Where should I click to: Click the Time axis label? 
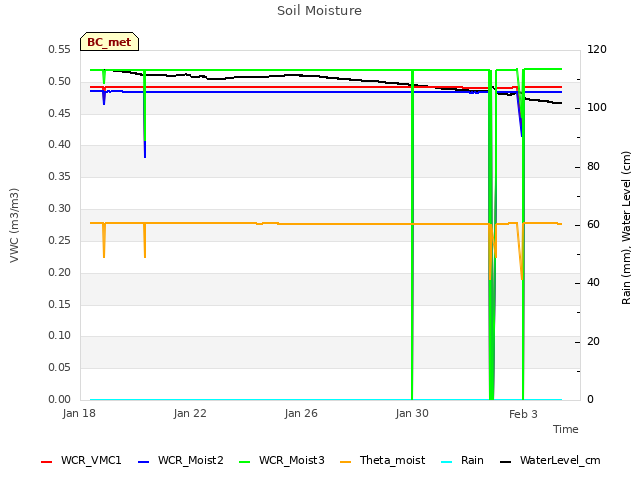point(566,429)
